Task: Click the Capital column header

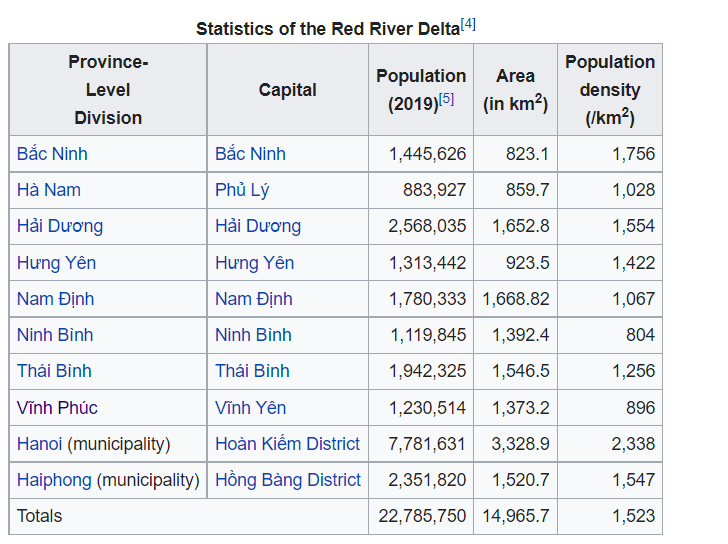Action: [x=287, y=90]
